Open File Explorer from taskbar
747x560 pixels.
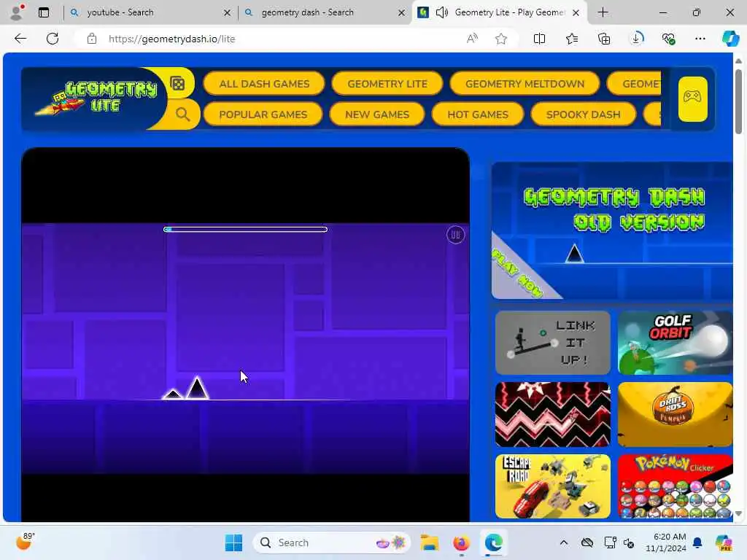(429, 542)
